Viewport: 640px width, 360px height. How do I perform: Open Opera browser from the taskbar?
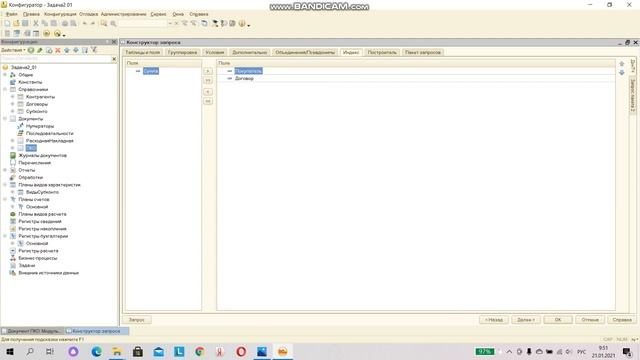point(241,351)
